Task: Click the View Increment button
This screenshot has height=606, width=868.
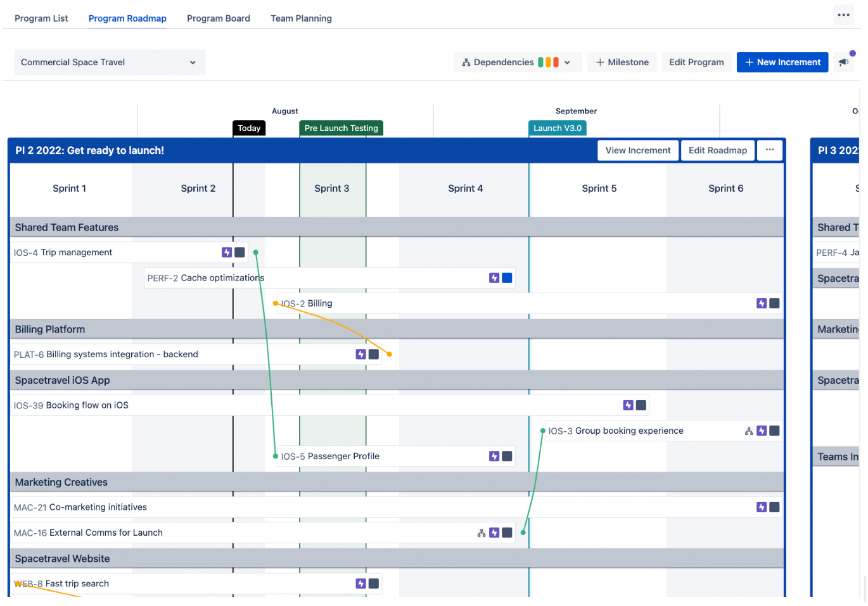Action: pos(637,150)
